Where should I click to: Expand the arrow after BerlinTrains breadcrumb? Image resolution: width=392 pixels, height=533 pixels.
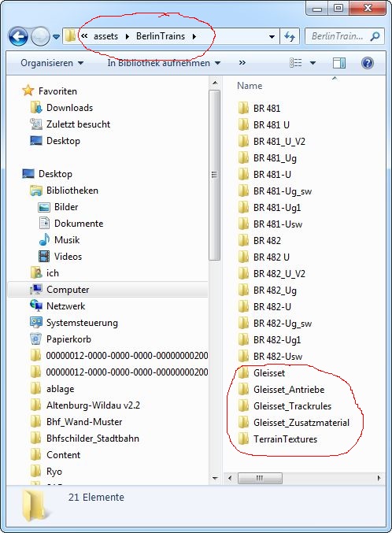click(194, 36)
